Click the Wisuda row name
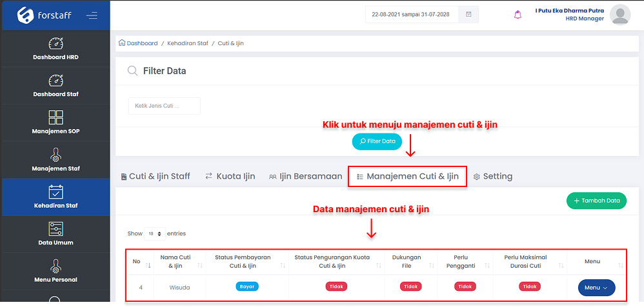Viewport: 644px width, 307px height. point(180,288)
